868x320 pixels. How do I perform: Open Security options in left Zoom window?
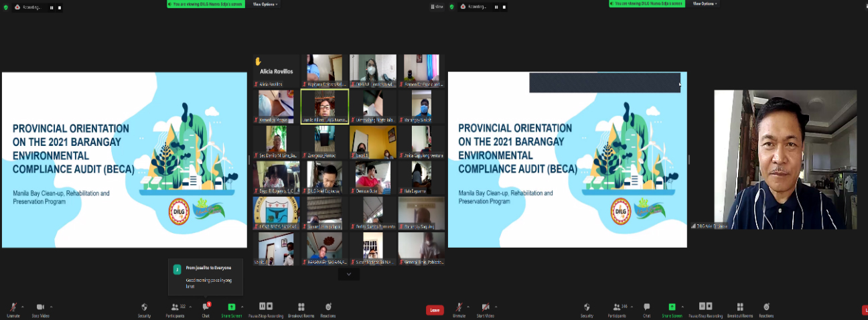(144, 309)
